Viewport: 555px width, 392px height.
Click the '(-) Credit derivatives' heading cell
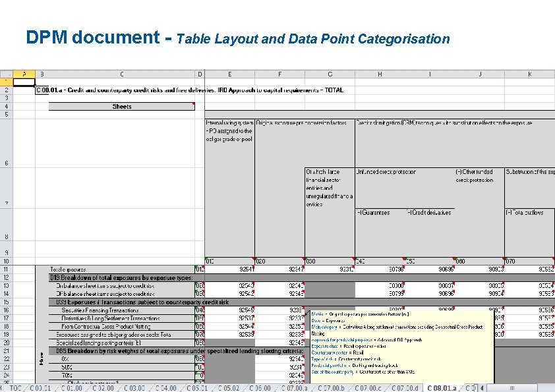[430, 233]
